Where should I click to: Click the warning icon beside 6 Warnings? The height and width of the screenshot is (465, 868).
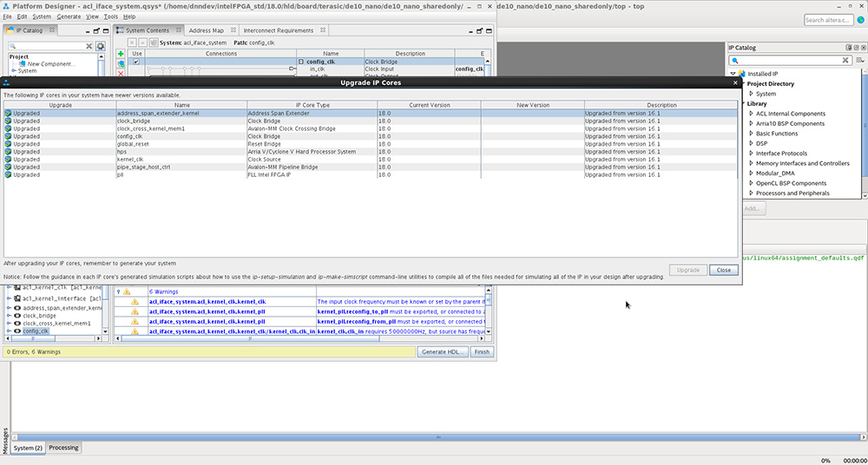(x=127, y=291)
